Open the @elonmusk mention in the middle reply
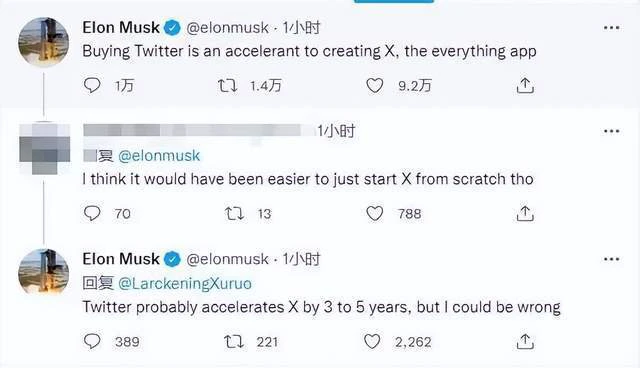The width and height of the screenshot is (640, 368). coord(159,155)
